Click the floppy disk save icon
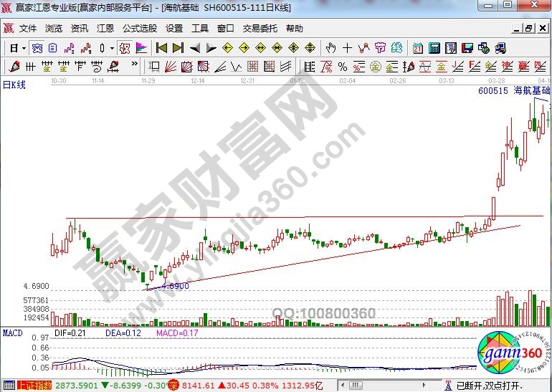 467,49
